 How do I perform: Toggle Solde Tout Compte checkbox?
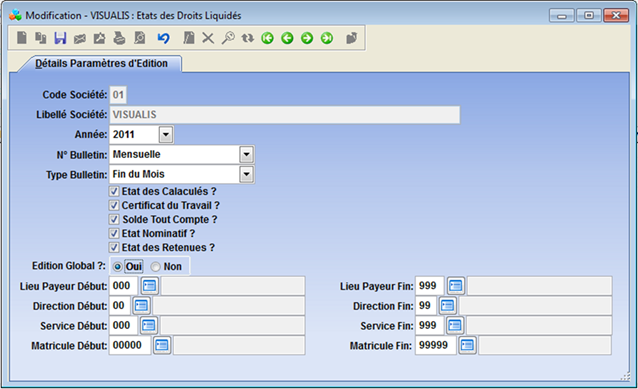(114, 219)
